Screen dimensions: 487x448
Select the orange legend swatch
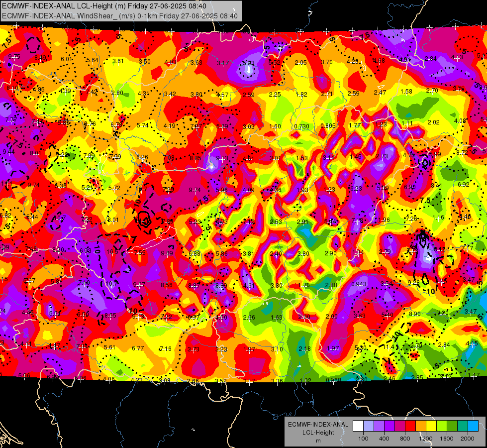click(421, 426)
